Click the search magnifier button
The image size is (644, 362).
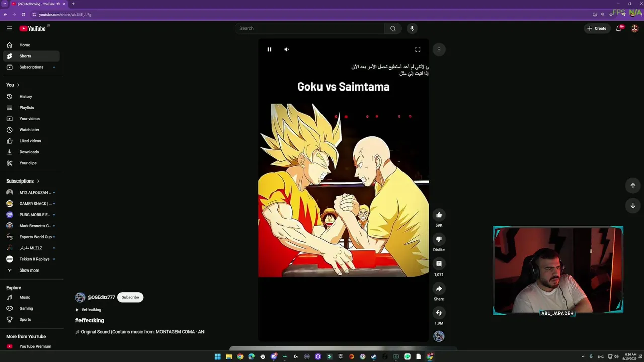click(393, 28)
